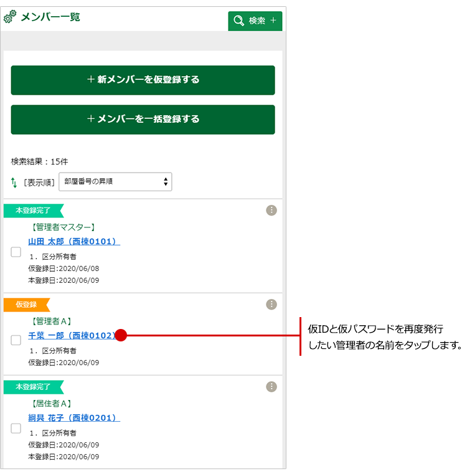Image resolution: width=467 pixels, height=476 pixels.
Task: Tick the checkbox next to 山田 太郎
Action: [x=16, y=252]
